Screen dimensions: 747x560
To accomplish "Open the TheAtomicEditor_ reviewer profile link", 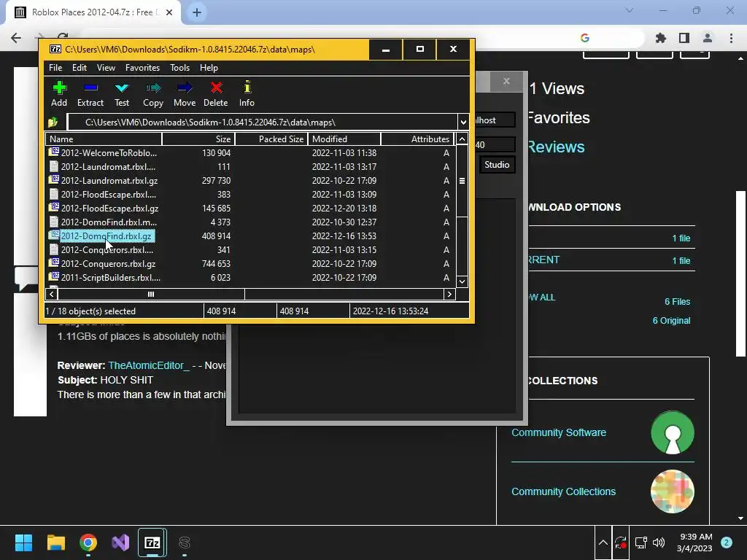I will 149,365.
